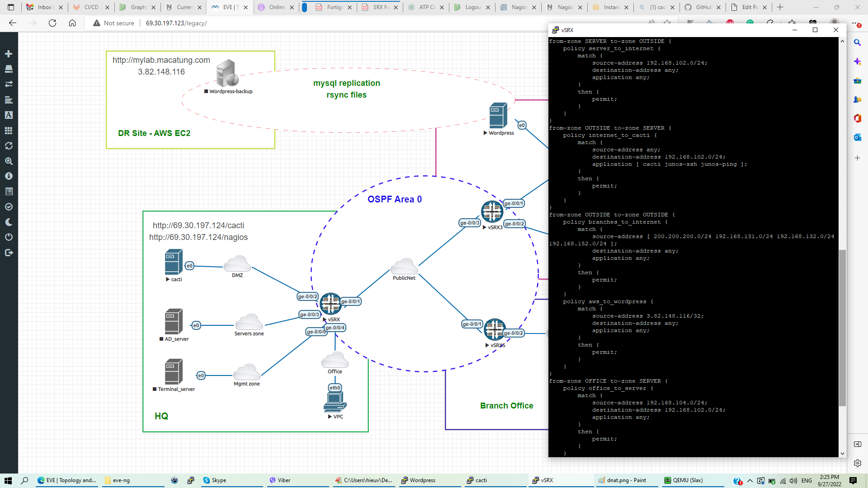The height and width of the screenshot is (488, 868).
Task: Open the Nodes list sidebar icon
Action: tap(9, 69)
